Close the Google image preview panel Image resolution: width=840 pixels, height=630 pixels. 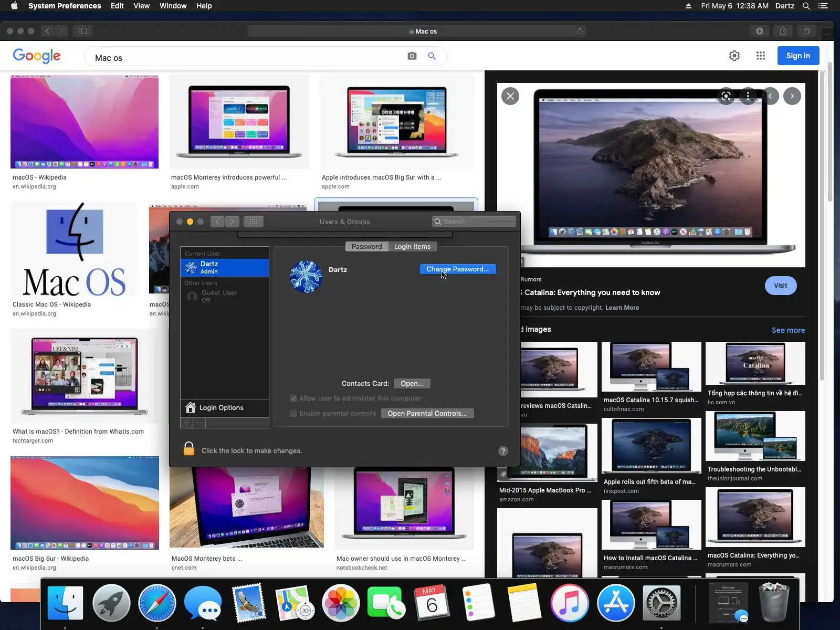[510, 96]
